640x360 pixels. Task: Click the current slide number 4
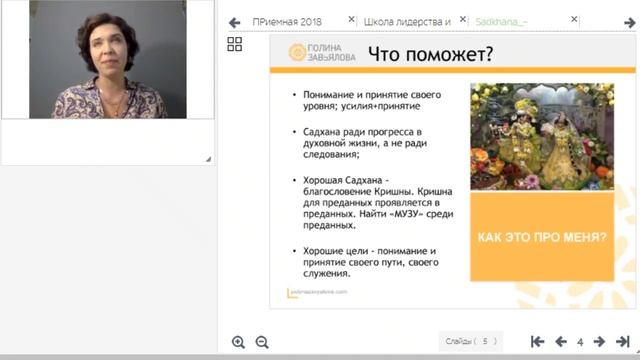580,342
